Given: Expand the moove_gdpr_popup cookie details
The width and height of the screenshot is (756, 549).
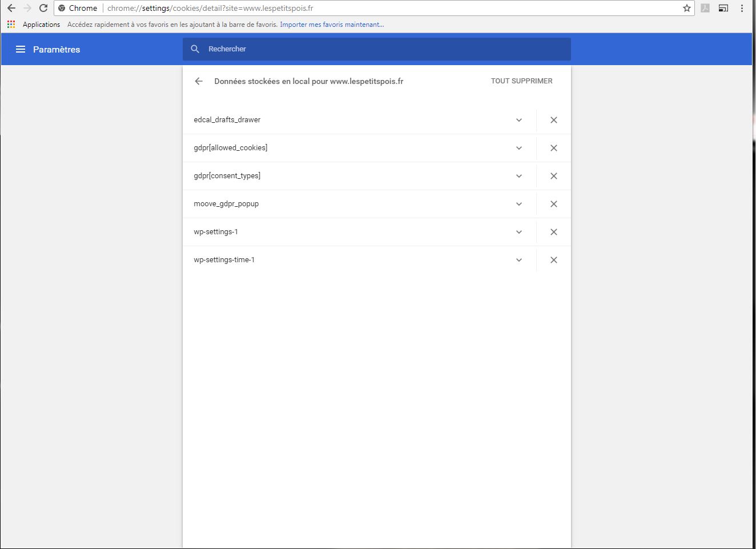Looking at the screenshot, I should [518, 204].
